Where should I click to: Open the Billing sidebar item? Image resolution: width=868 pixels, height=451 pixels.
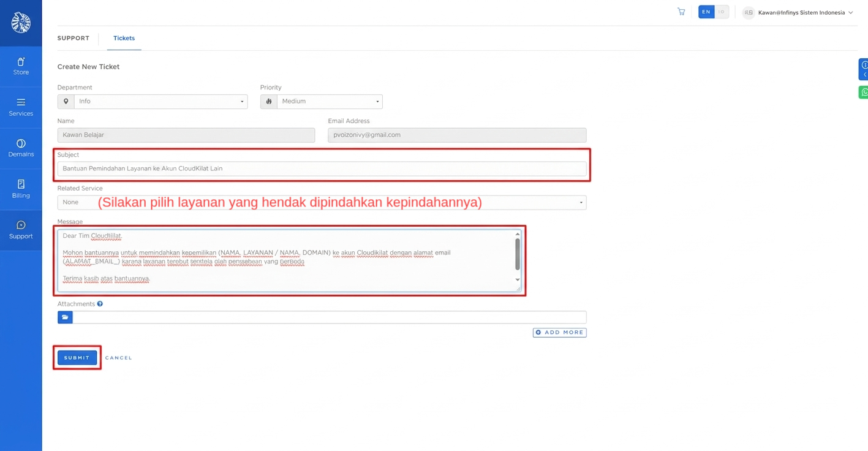pyautogui.click(x=21, y=189)
